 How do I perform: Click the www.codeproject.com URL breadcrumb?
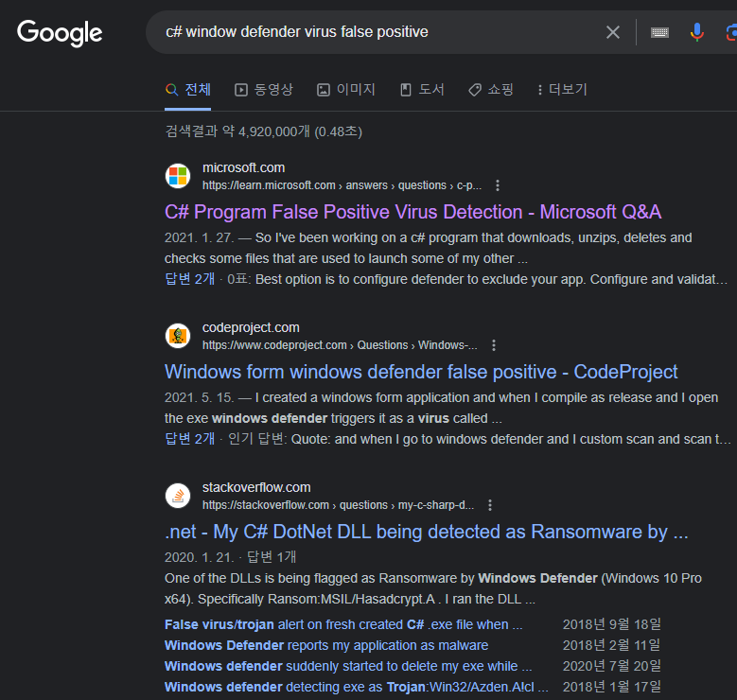[x=340, y=345]
